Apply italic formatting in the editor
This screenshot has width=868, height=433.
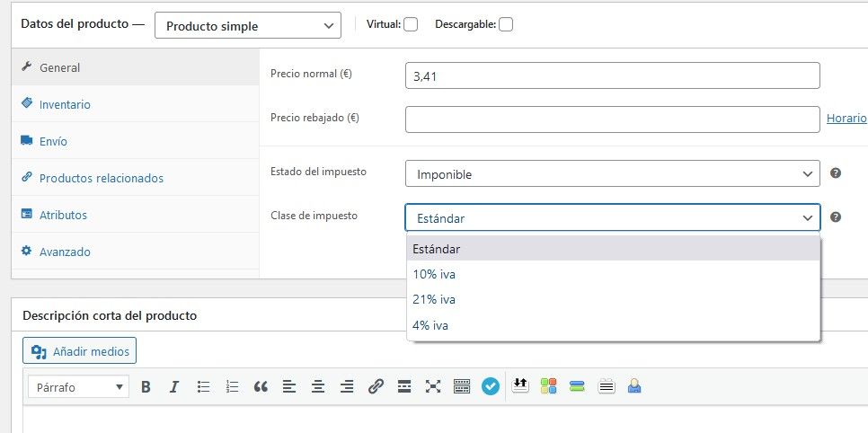tap(173, 386)
